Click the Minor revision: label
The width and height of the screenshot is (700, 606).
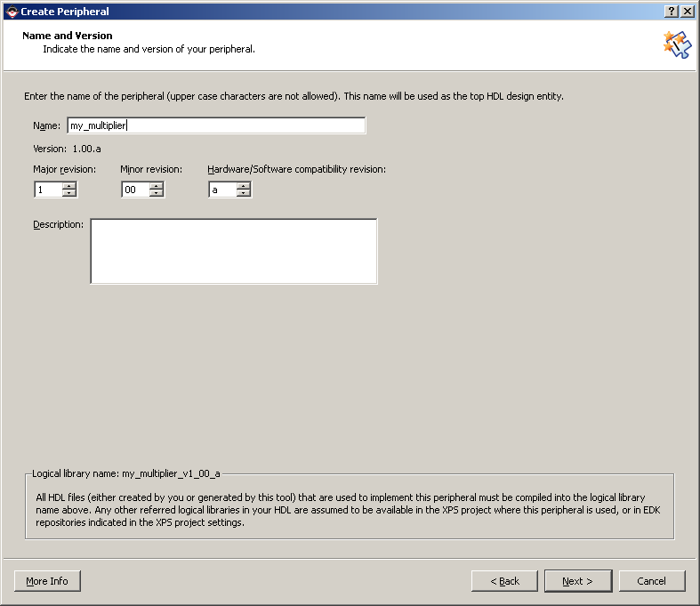click(151, 169)
